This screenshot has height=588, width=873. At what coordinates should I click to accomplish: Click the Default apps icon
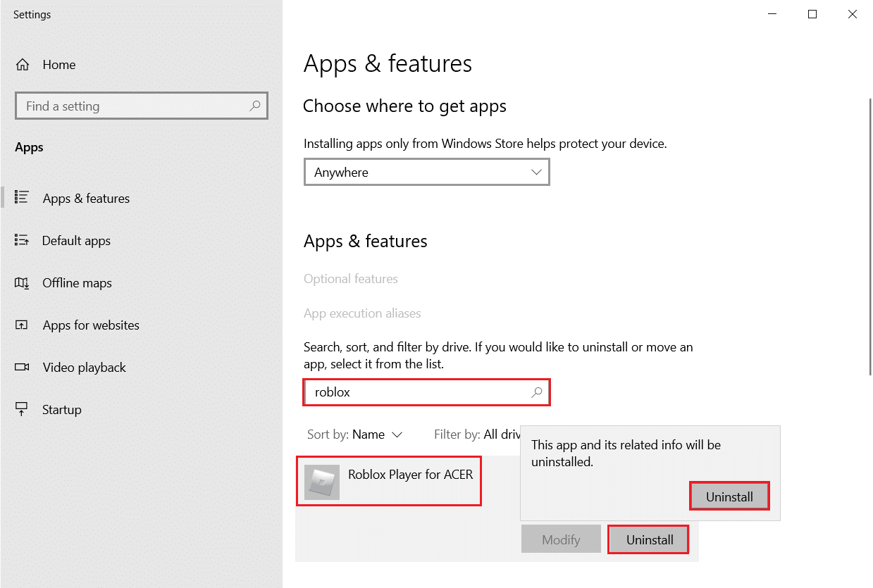tap(22, 240)
